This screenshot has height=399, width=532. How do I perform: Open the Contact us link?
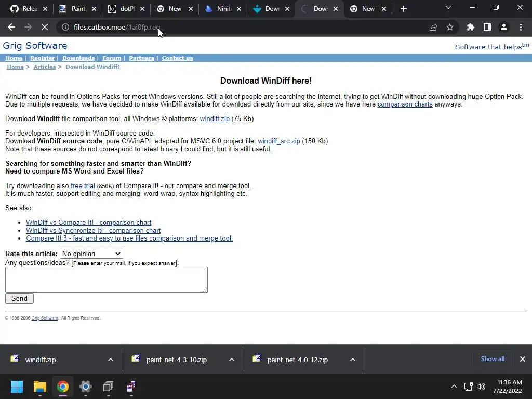click(x=177, y=58)
